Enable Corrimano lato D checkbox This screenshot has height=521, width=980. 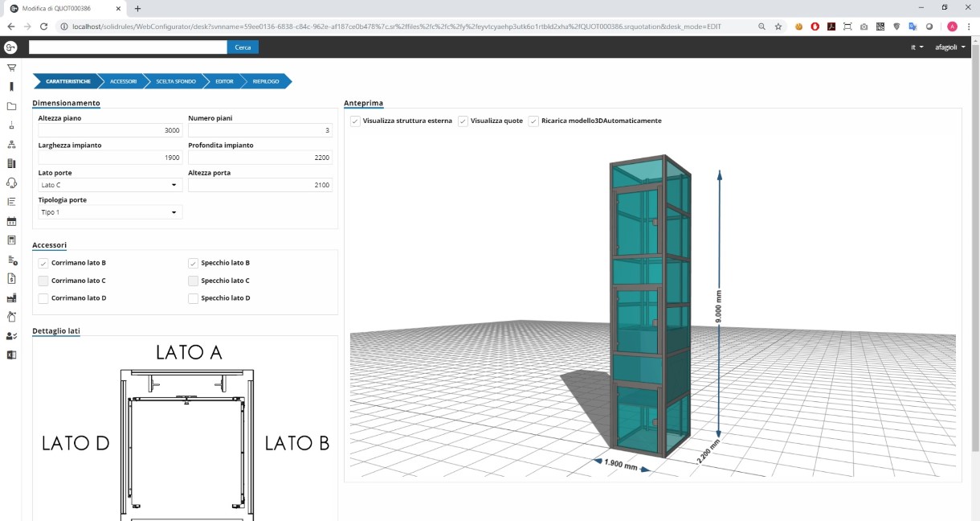click(x=43, y=298)
